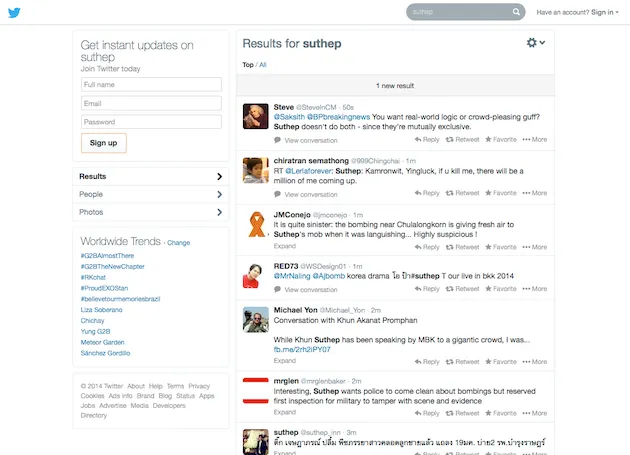Open More options on Steve's tweet

535,139
